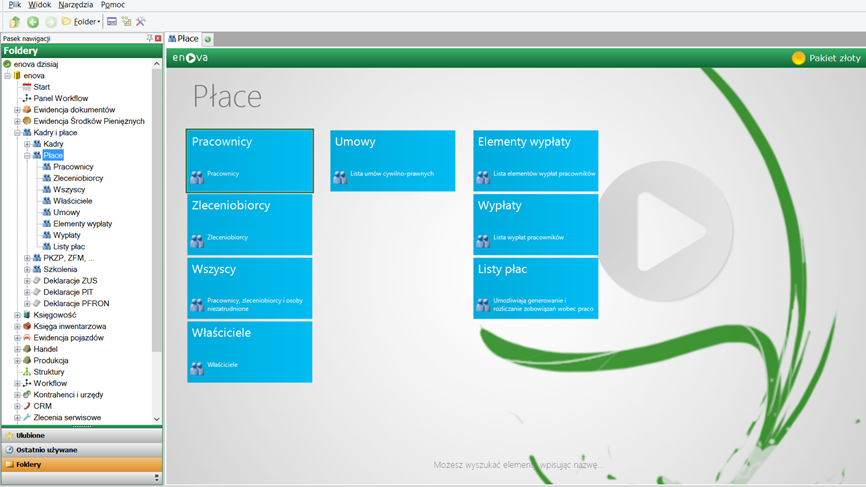The height and width of the screenshot is (487, 866).
Task: Open Ostatnio używane navigation section
Action: [x=82, y=450]
